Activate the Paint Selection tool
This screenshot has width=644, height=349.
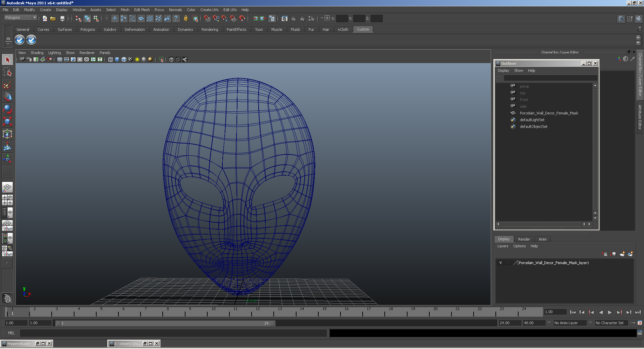coord(7,85)
